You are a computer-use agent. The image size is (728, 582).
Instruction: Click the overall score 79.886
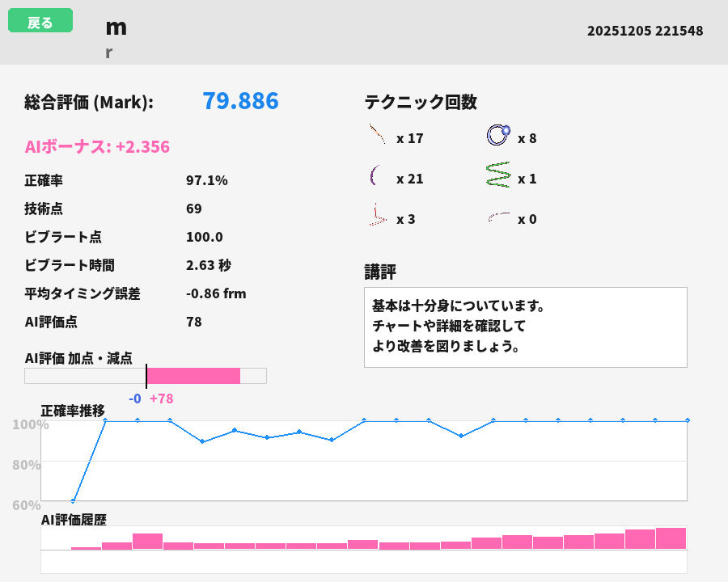[240, 101]
